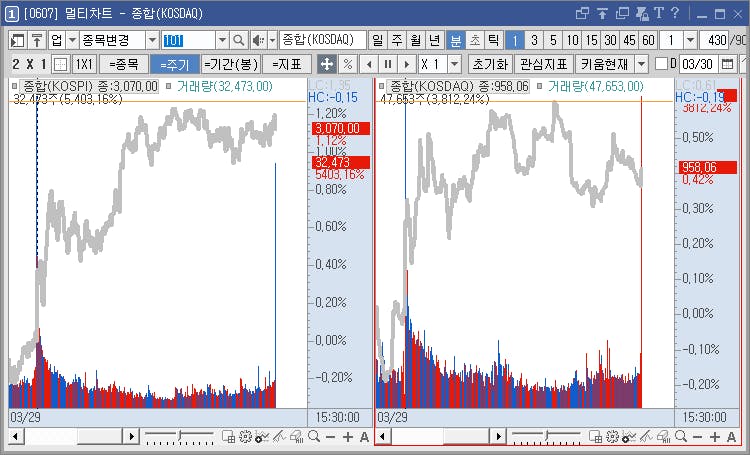Select the 5-minute interval button

[x=553, y=40]
